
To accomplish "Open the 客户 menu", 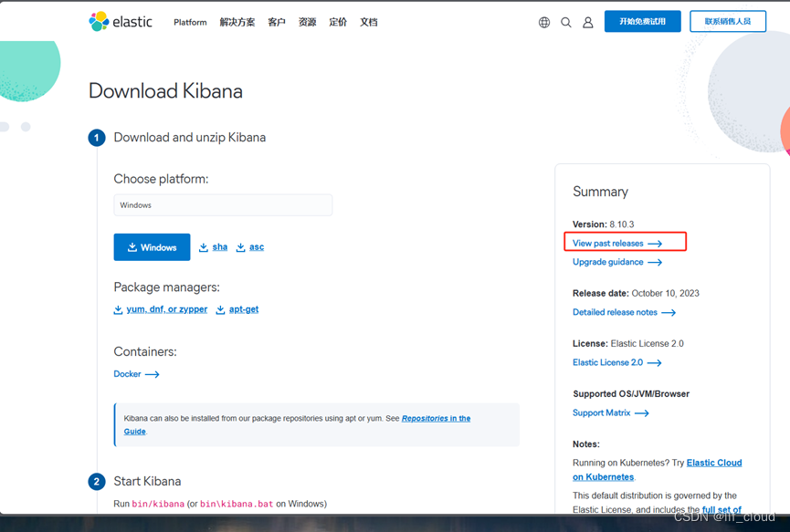I will point(277,22).
